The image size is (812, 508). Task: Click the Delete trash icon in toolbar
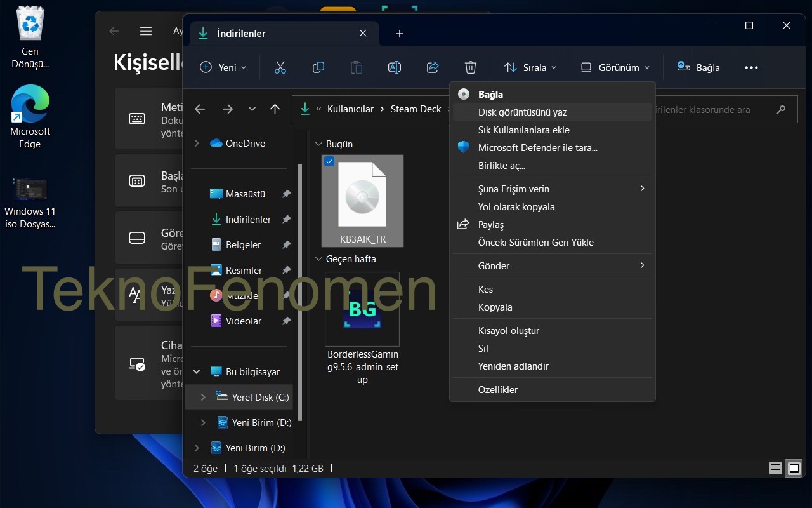click(x=470, y=67)
